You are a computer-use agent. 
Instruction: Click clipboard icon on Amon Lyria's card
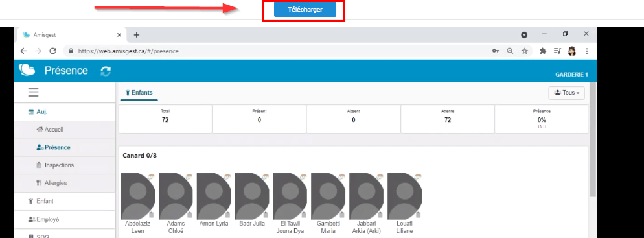click(x=227, y=215)
